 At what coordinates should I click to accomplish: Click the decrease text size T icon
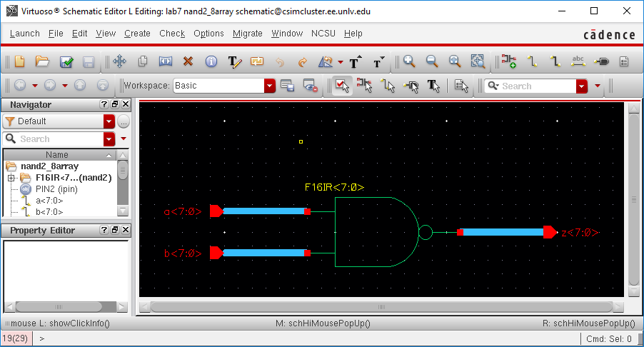(378, 62)
